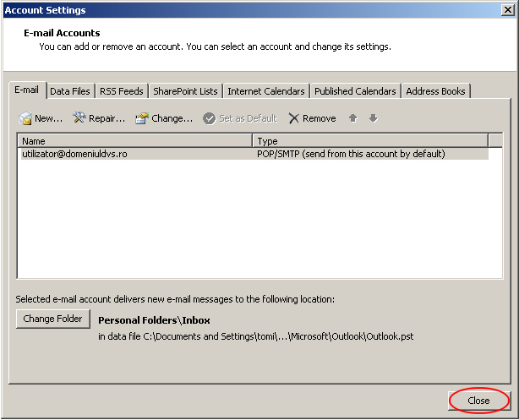This screenshot has width=519, height=420.
Task: Click the New account envelope icon
Action: (25, 118)
